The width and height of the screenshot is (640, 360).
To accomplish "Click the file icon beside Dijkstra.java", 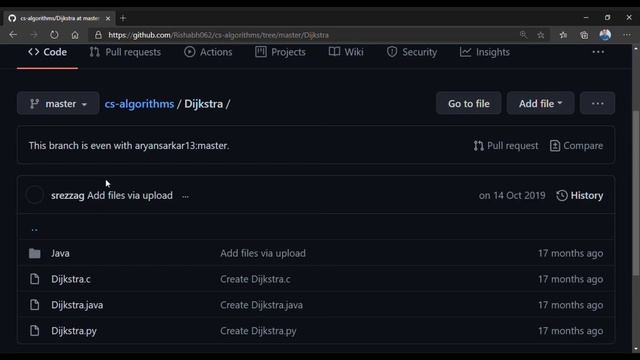I will [35, 305].
